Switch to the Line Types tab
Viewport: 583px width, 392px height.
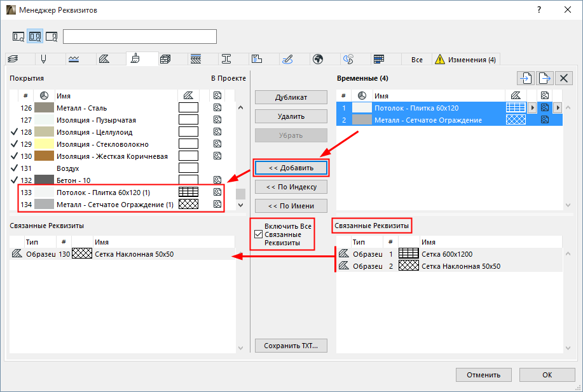pos(74,59)
